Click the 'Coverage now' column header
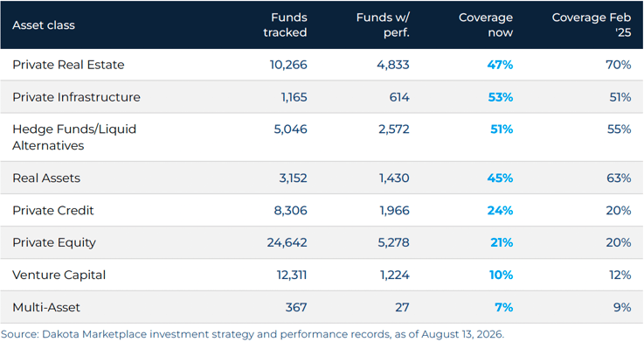This screenshot has height=342, width=644. click(x=486, y=25)
